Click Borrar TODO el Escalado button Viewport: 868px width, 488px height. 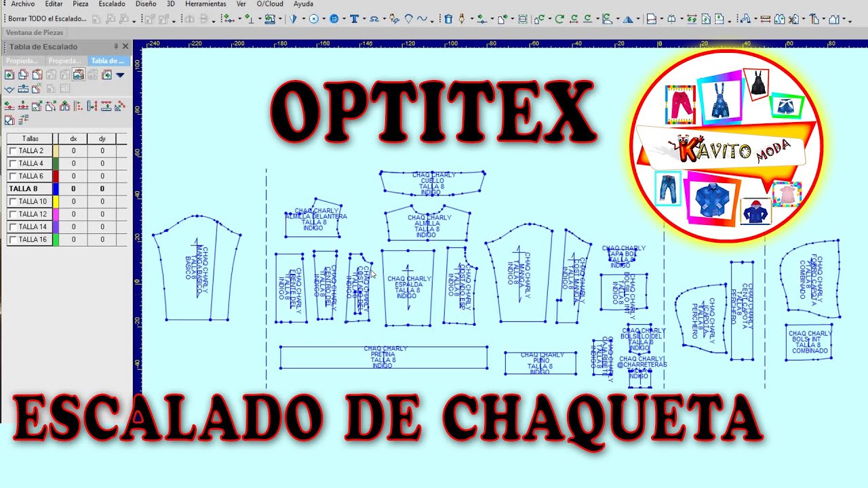point(47,19)
